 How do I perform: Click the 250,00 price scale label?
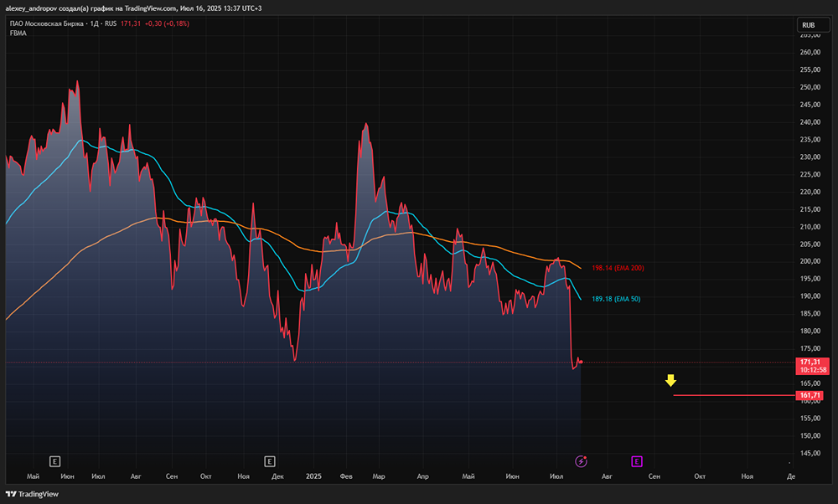[810, 87]
